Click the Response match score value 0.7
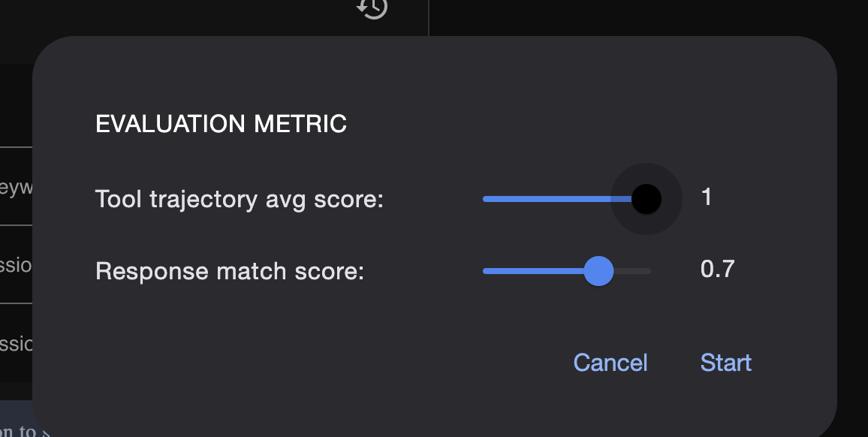The height and width of the screenshot is (437, 868). click(717, 269)
